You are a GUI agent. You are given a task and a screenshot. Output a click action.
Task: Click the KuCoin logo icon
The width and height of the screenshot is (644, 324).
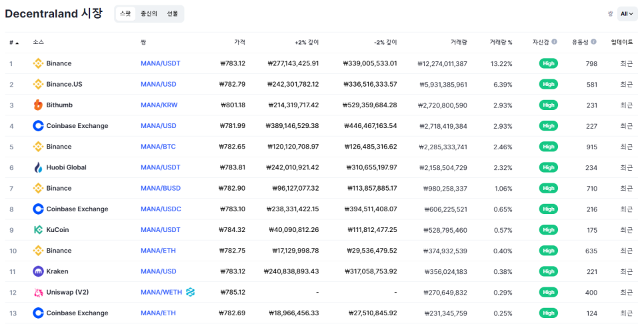[38, 230]
